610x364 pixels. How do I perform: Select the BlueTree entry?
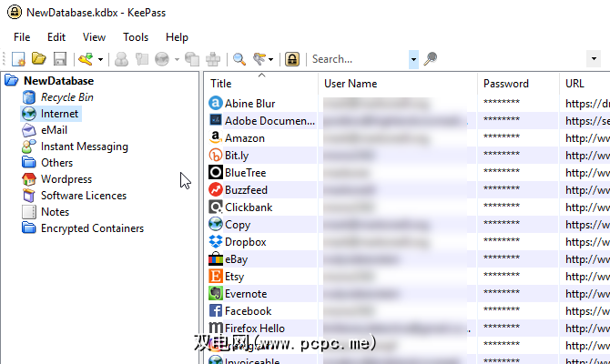[246, 173]
